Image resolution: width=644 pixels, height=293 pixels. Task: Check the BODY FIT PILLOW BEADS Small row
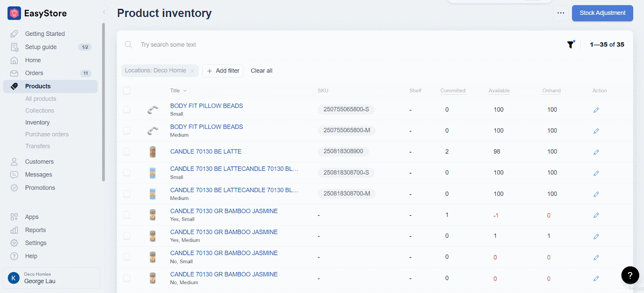point(127,110)
